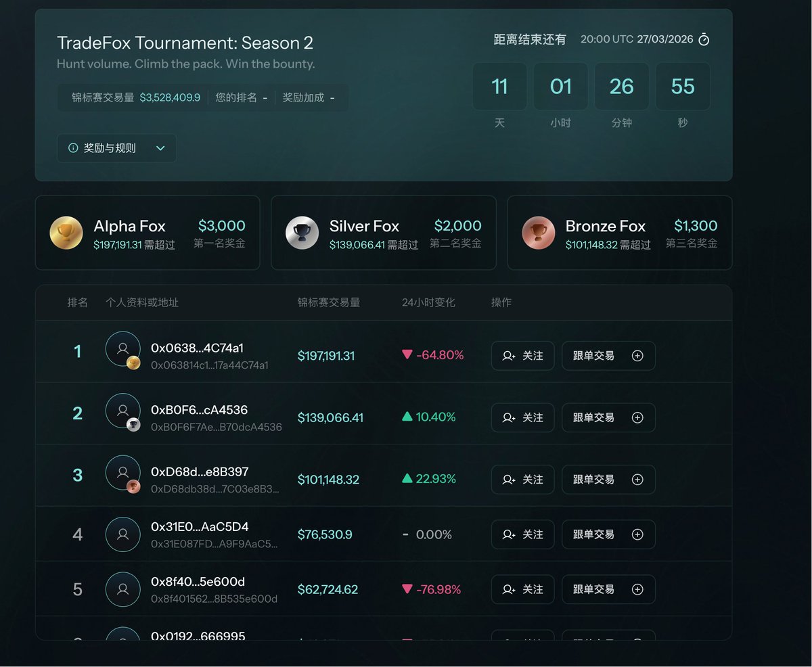Click the $3,000 第一名奖金 amount
Screen dimensions: 812x667
tap(222, 226)
